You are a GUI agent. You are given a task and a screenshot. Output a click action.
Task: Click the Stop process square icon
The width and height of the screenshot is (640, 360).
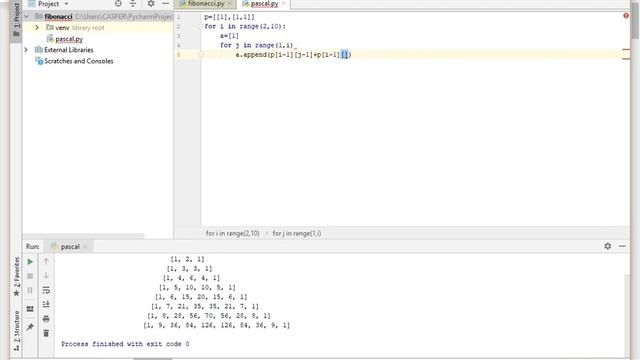tap(30, 276)
